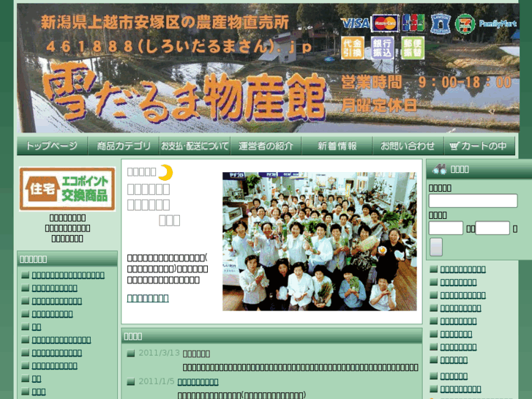Click the 郵便振替 payment badge
This screenshot has height=399, width=532.
click(x=413, y=48)
